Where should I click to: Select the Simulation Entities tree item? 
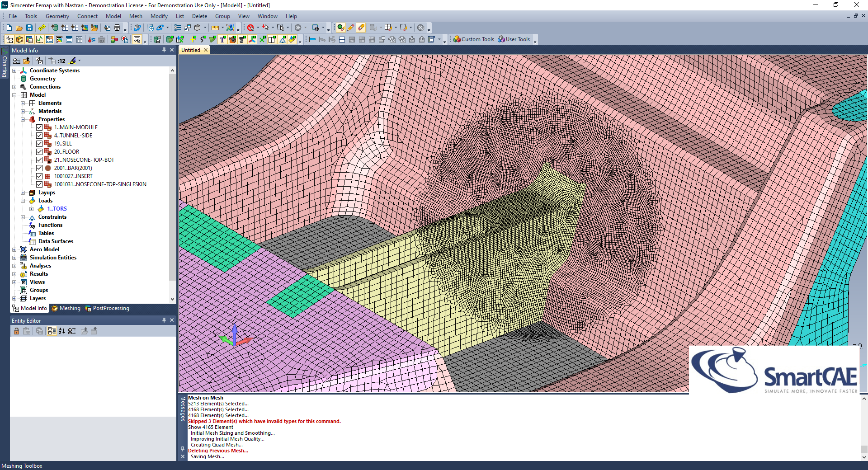(x=53, y=258)
